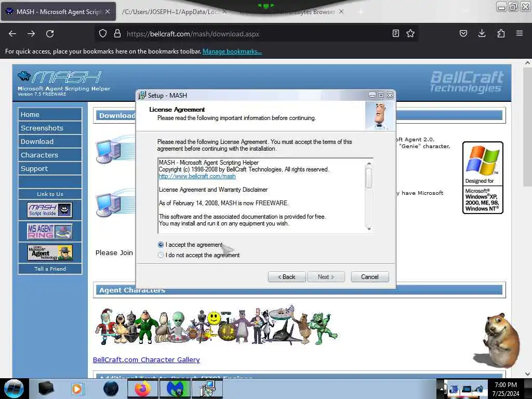Image resolution: width=532 pixels, height=399 pixels.
Task: Toggle reader view icon in address bar
Action: click(x=395, y=33)
